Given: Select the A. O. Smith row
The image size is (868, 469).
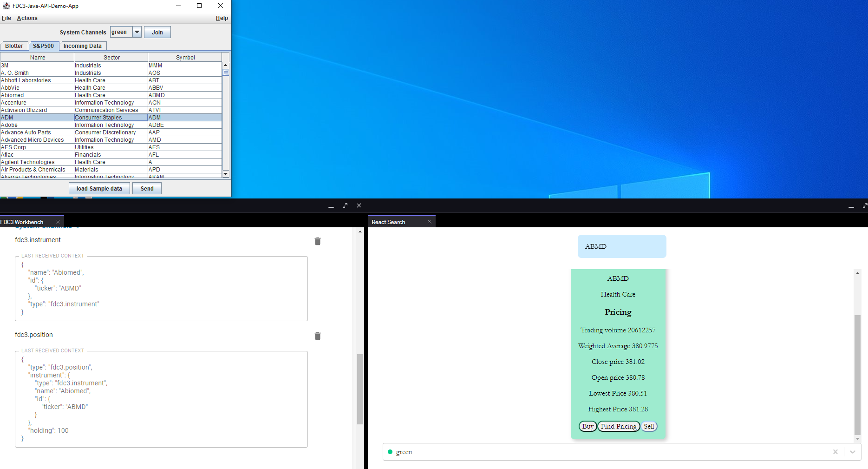Looking at the screenshot, I should point(111,73).
